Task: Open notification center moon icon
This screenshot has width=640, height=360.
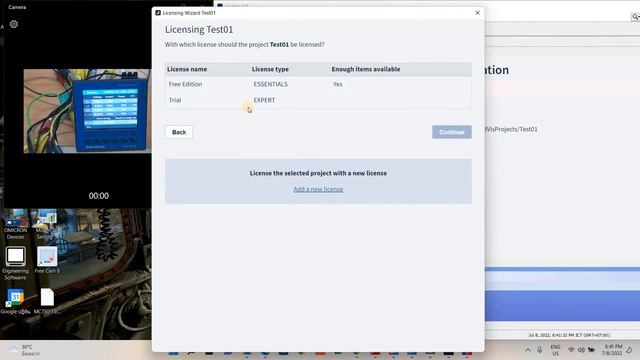Action: click(629, 350)
